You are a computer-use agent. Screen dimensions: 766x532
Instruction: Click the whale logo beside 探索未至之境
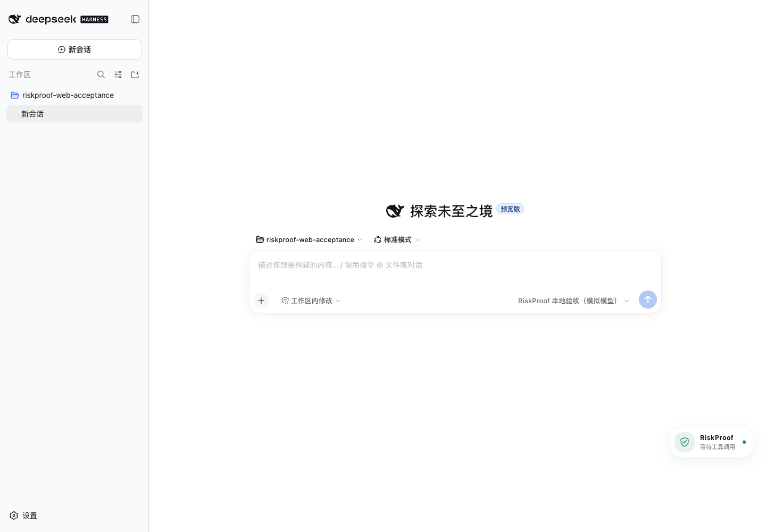click(395, 211)
